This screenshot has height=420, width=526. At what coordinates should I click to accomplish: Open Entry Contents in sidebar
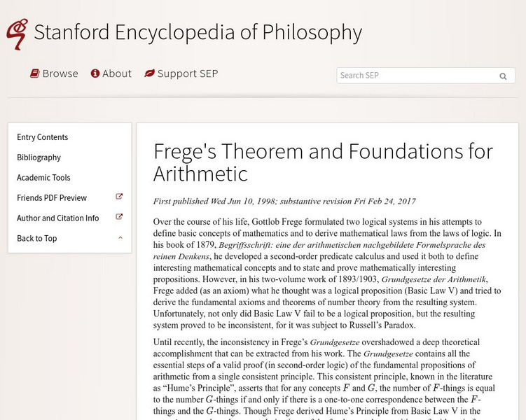43,137
